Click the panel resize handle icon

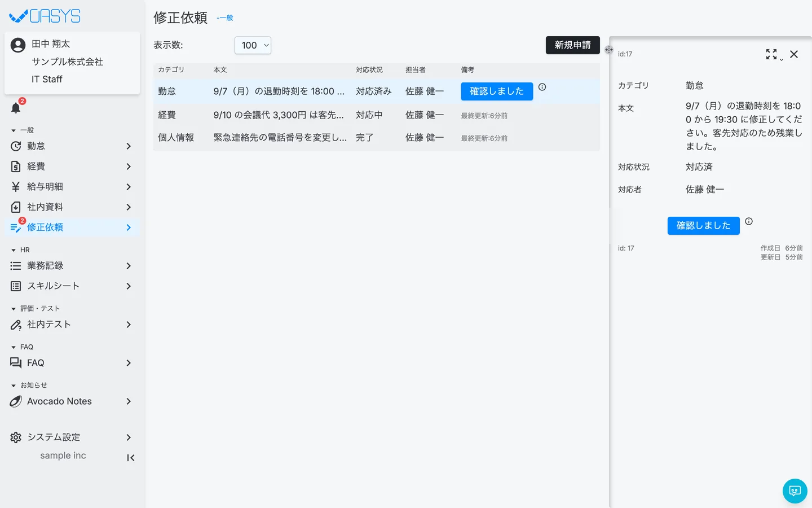tap(609, 50)
